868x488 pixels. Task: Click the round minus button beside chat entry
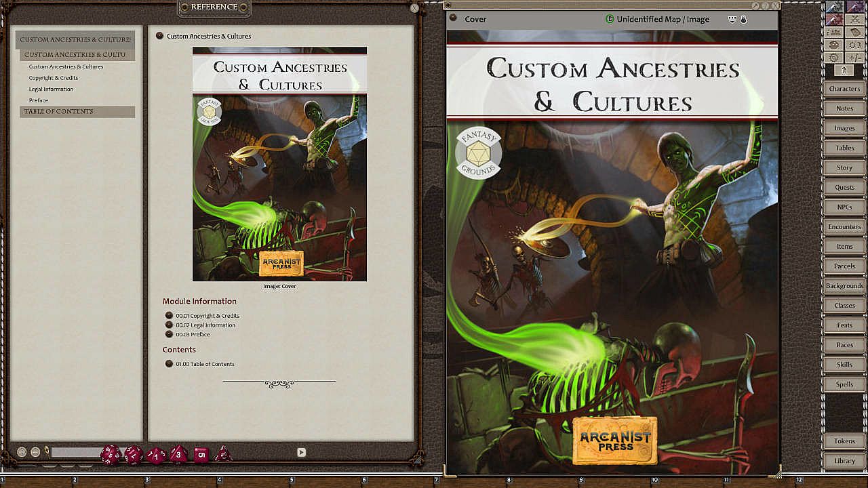point(35,452)
